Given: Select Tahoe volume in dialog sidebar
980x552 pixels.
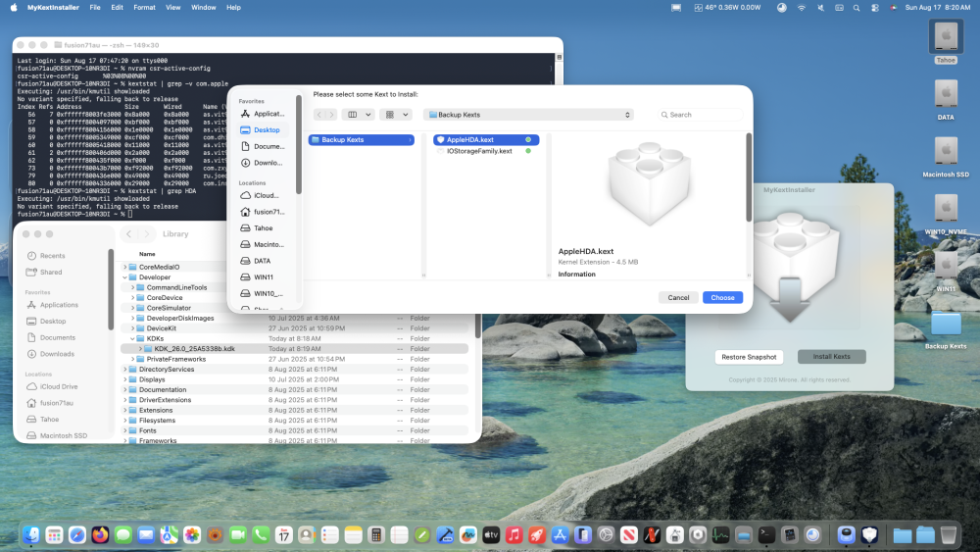Looking at the screenshot, I should click(x=263, y=228).
